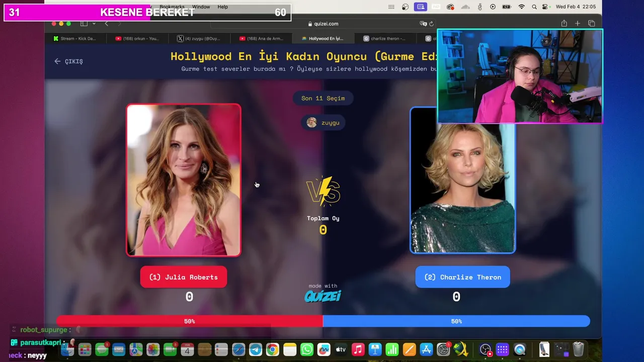Click the grid dots menu bar icon
This screenshot has width=644, height=362.
pos(391,7)
